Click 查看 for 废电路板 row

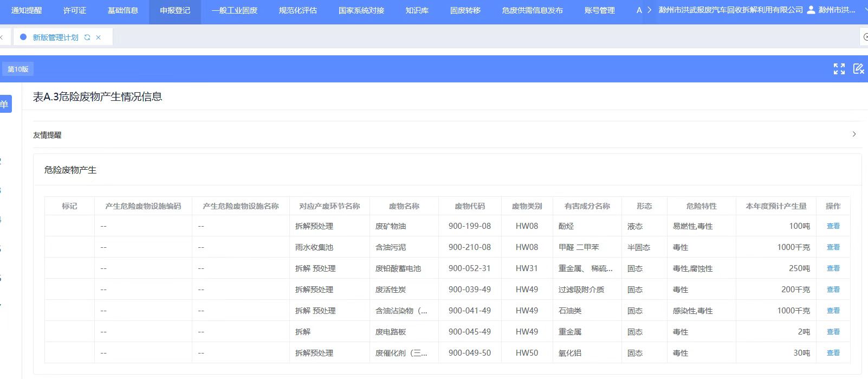click(x=833, y=332)
